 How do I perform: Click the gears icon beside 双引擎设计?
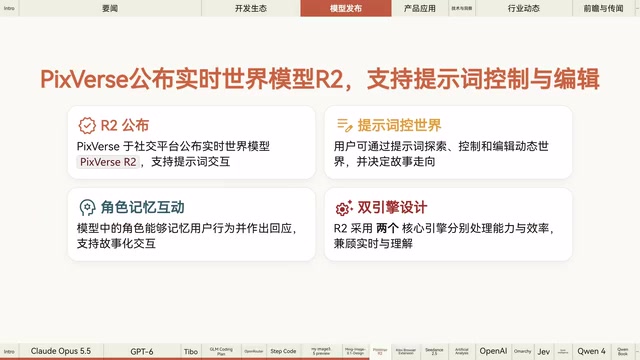tap(344, 208)
